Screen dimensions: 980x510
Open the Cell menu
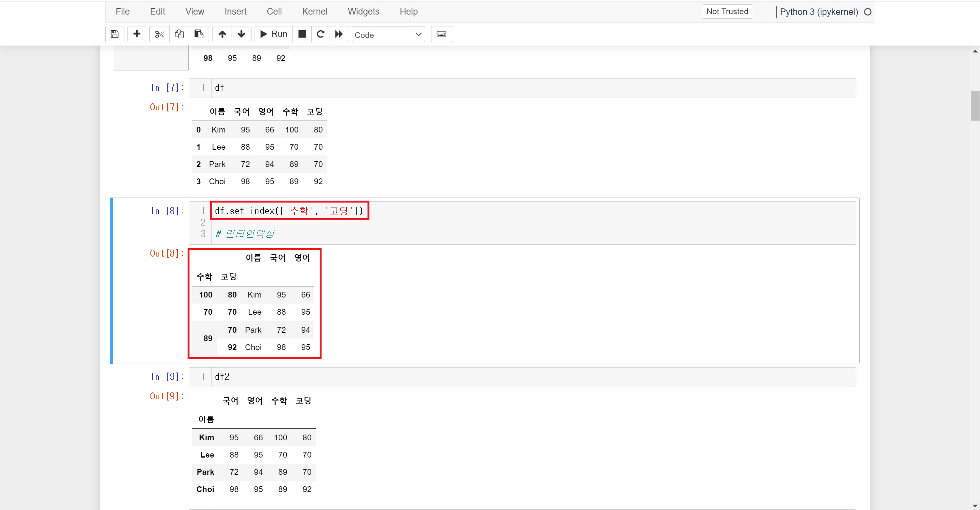point(274,11)
